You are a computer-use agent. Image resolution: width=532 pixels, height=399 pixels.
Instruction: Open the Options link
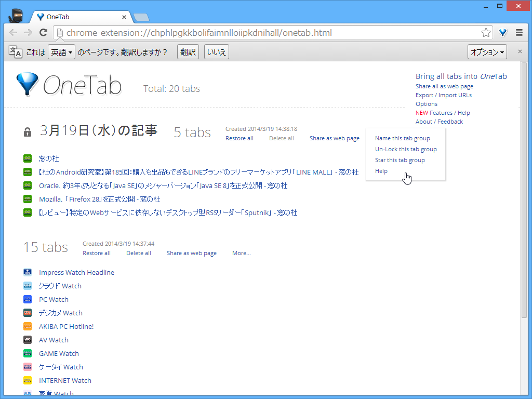pos(427,104)
